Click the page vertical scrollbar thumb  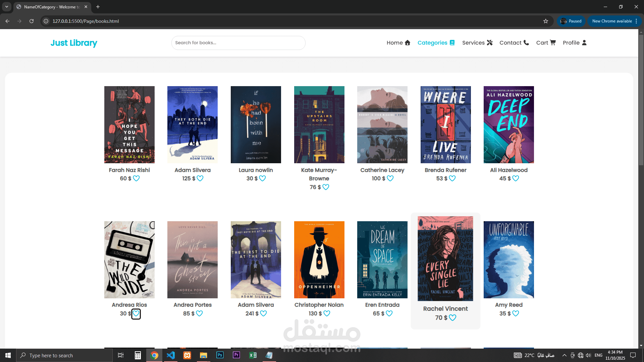tap(641, 100)
